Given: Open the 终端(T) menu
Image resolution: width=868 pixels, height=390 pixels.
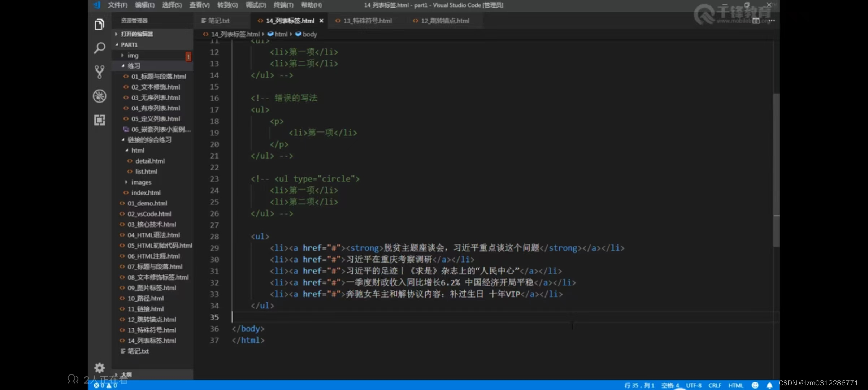Looking at the screenshot, I should (283, 5).
